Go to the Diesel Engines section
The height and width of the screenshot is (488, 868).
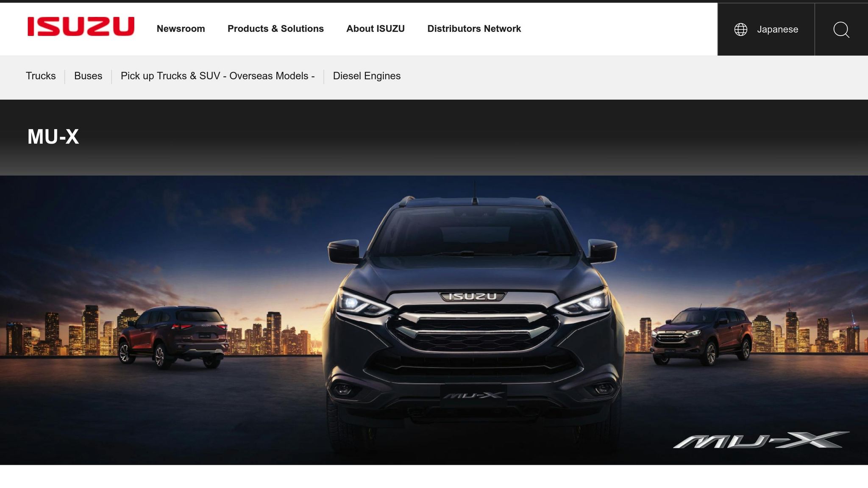(367, 76)
